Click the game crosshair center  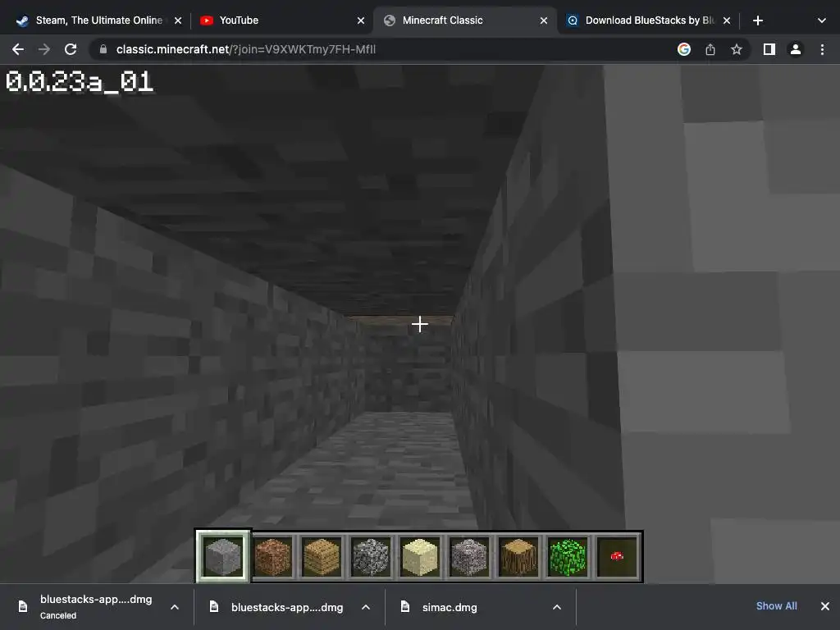[420, 323]
